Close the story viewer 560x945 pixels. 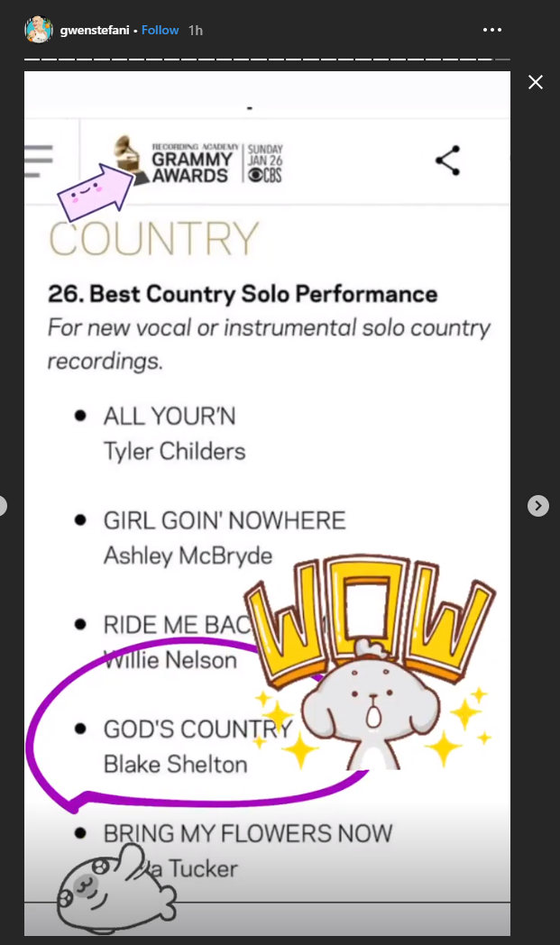pos(536,83)
